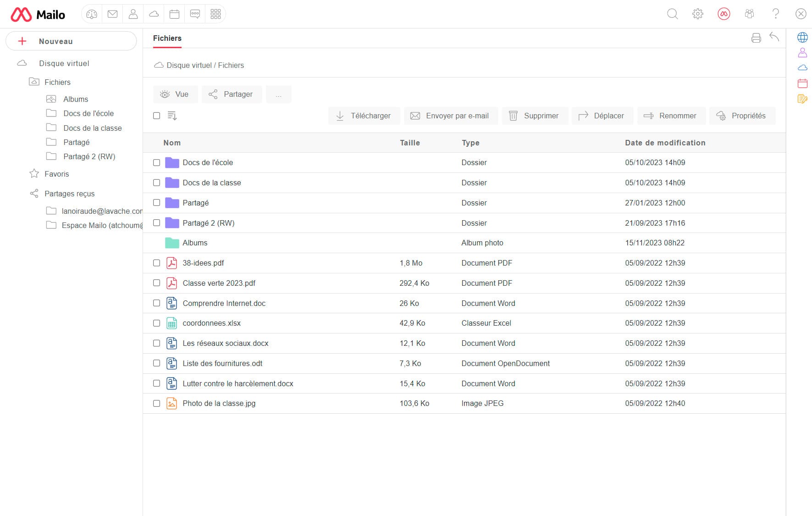This screenshot has width=812, height=516.
Task: Switch to the Fichiers tab
Action: (x=167, y=38)
